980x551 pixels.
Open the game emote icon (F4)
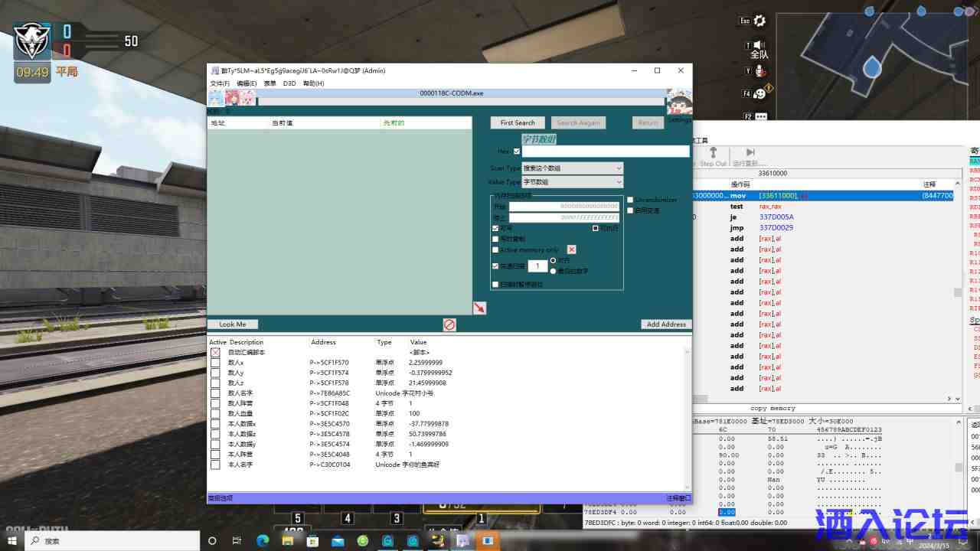click(760, 93)
